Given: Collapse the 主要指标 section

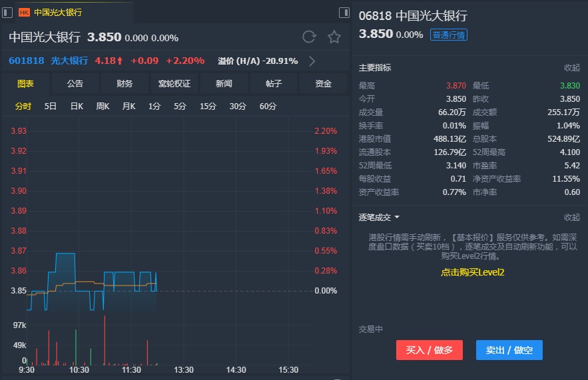Looking at the screenshot, I should (571, 68).
